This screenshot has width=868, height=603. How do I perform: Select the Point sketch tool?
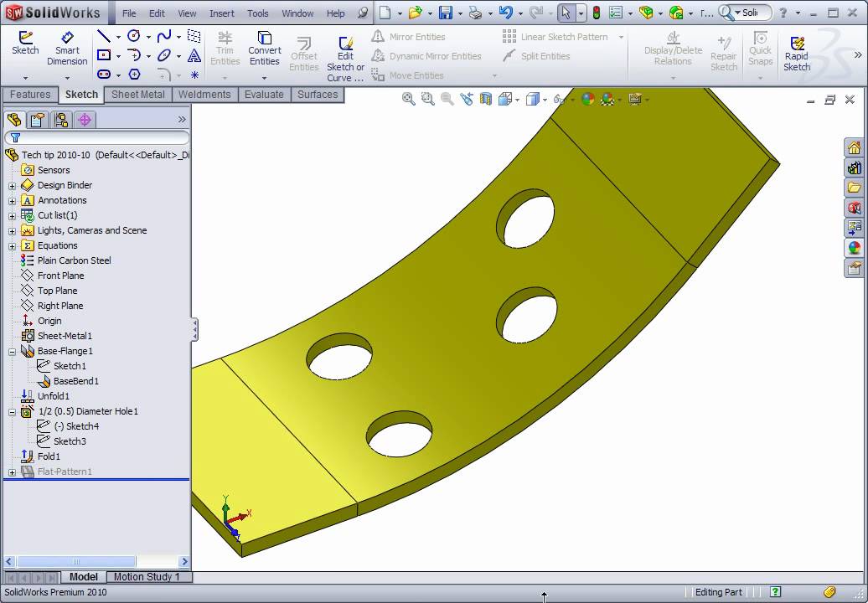pos(194,75)
